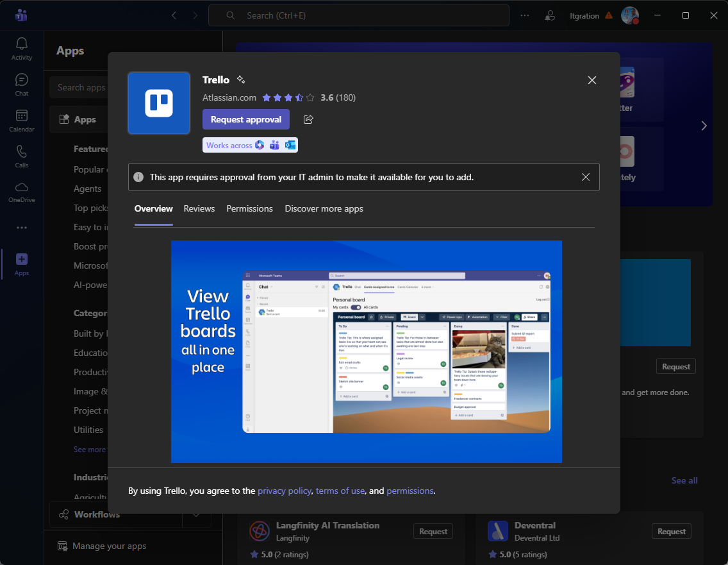This screenshot has height=565, width=728.
Task: Show next featured apps with right chevron
Action: coord(704,126)
